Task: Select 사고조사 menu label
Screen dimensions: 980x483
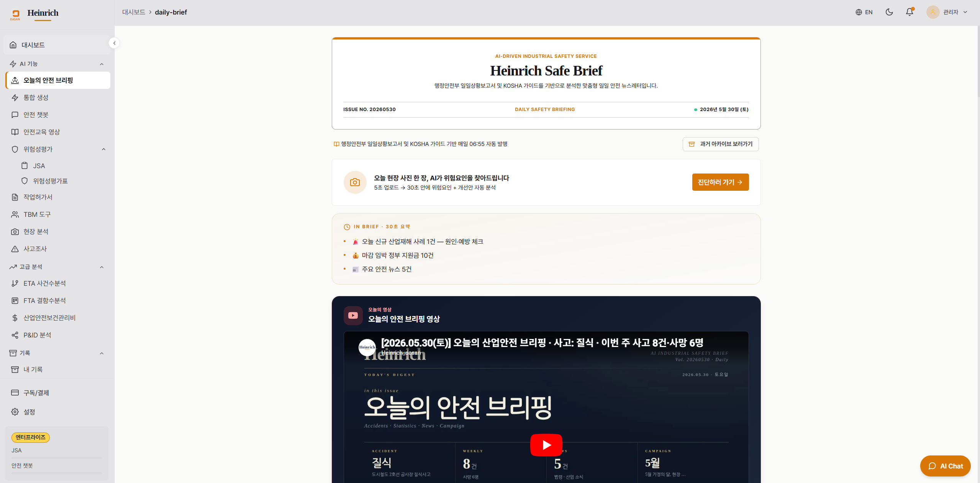Action: click(35, 249)
